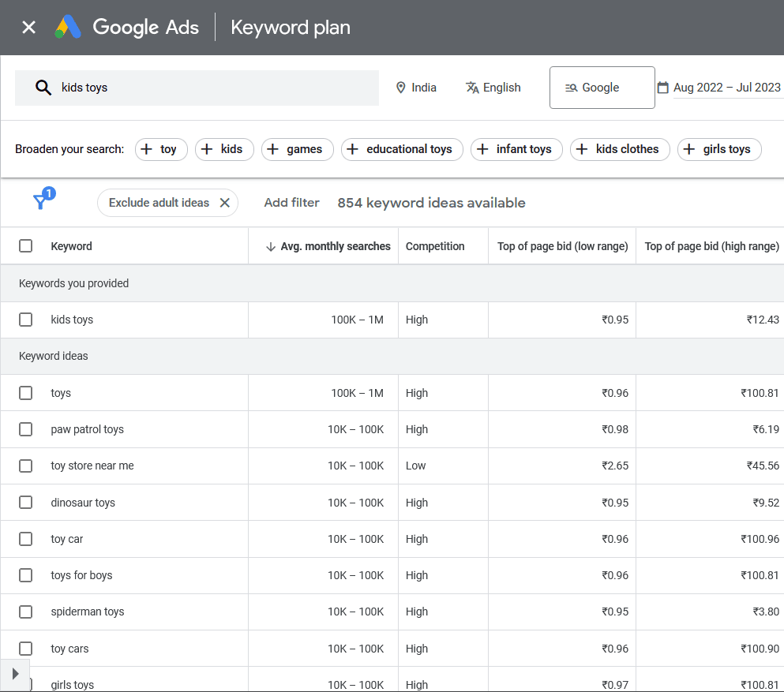Click the calendar icon beside date range
This screenshot has height=692, width=784.
click(663, 88)
